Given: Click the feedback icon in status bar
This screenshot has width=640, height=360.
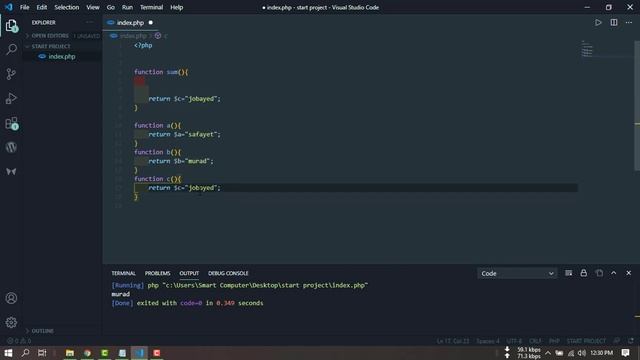Looking at the screenshot, I should [x=617, y=340].
